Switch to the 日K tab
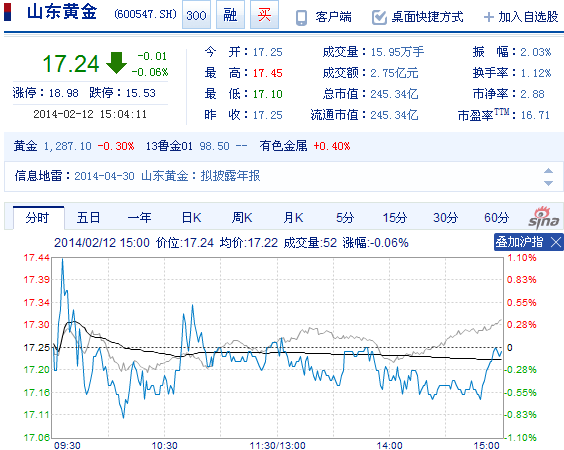Image resolution: width=564 pixels, height=450 pixels. [x=191, y=218]
